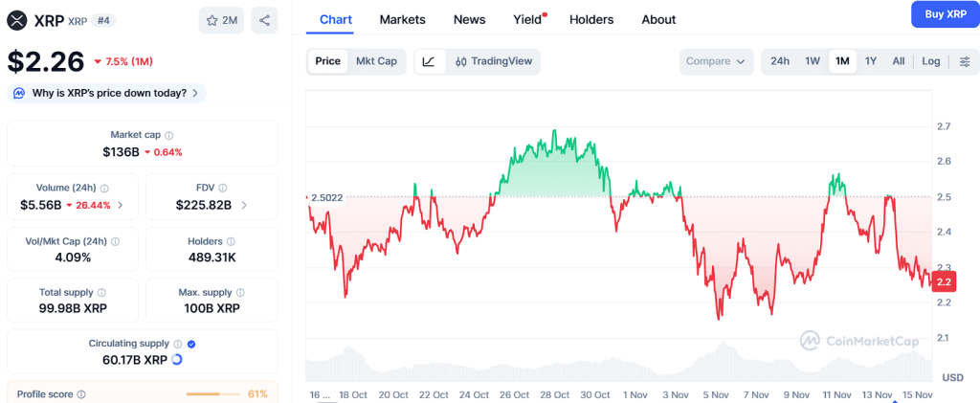
Task: Click info icon beside Market cap
Action: coord(169,136)
